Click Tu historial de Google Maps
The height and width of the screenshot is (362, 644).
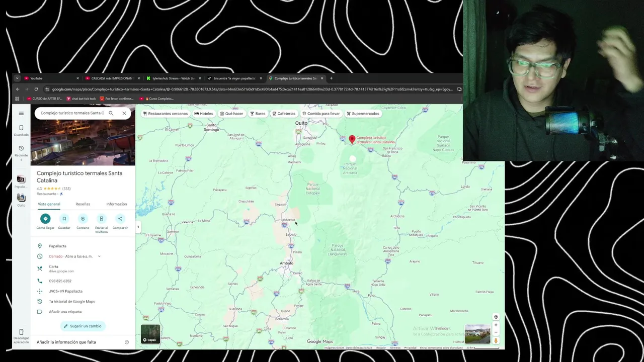coord(72,302)
